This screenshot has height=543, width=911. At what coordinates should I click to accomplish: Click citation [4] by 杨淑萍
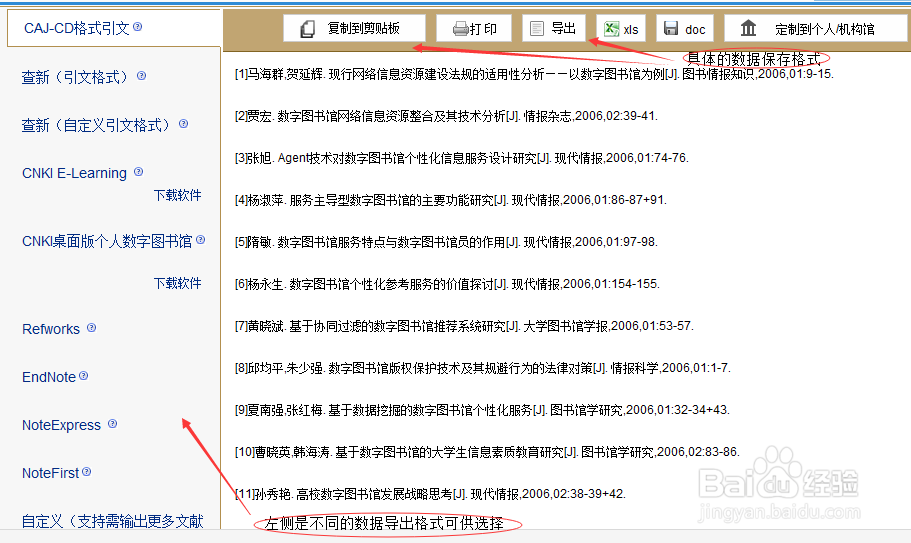click(x=451, y=200)
